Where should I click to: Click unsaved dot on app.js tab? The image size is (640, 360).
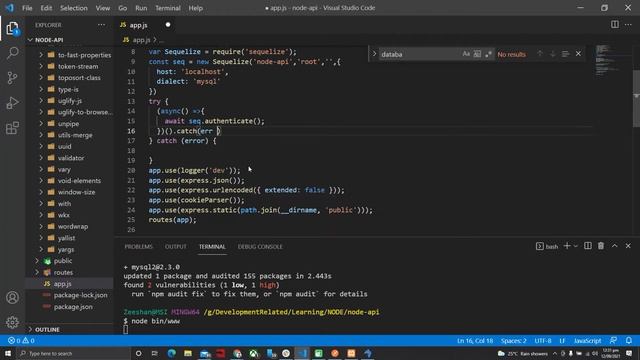click(x=168, y=24)
